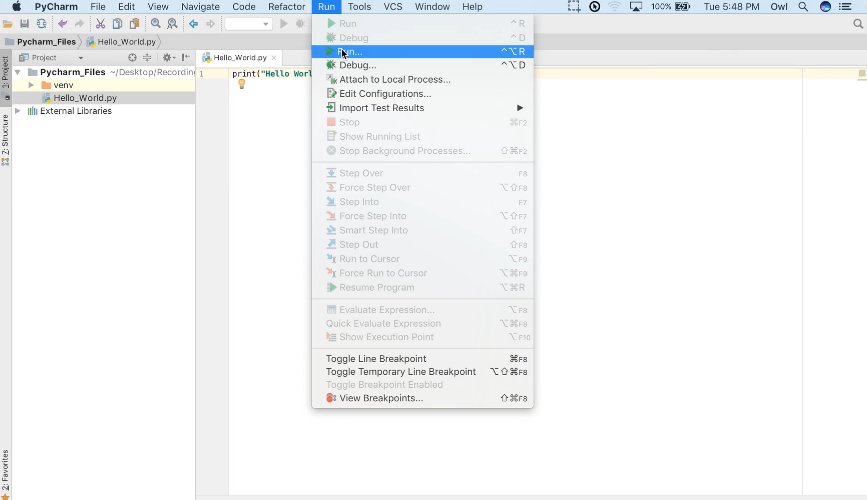Click the Replace magnifier icon

tap(173, 24)
